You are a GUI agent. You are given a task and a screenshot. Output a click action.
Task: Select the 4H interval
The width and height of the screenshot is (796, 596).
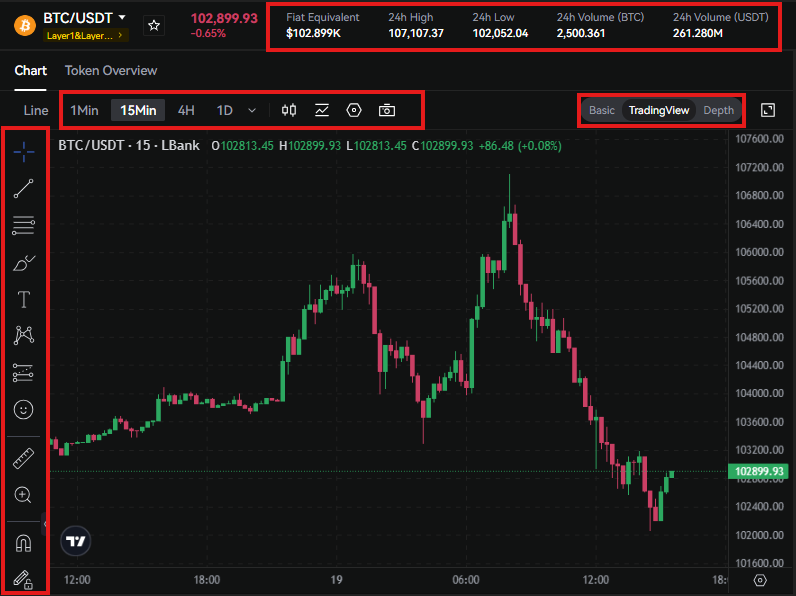[186, 110]
